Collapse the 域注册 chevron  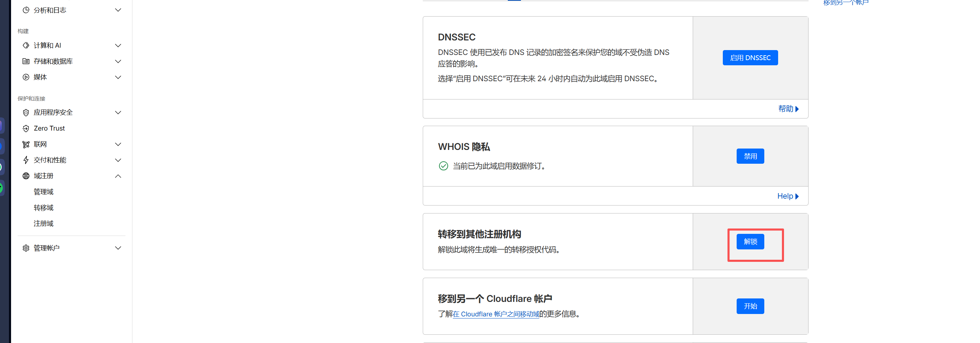point(118,176)
